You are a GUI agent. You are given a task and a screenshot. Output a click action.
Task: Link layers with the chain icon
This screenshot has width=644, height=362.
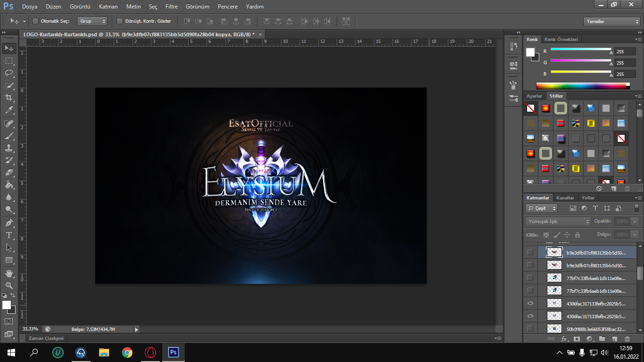[x=551, y=339]
